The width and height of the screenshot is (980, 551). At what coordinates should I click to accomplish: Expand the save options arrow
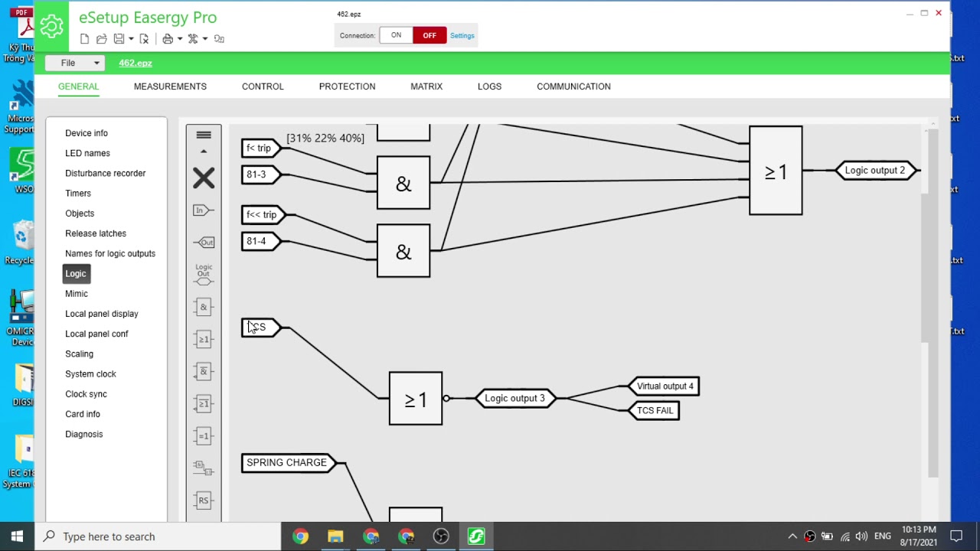(x=131, y=39)
